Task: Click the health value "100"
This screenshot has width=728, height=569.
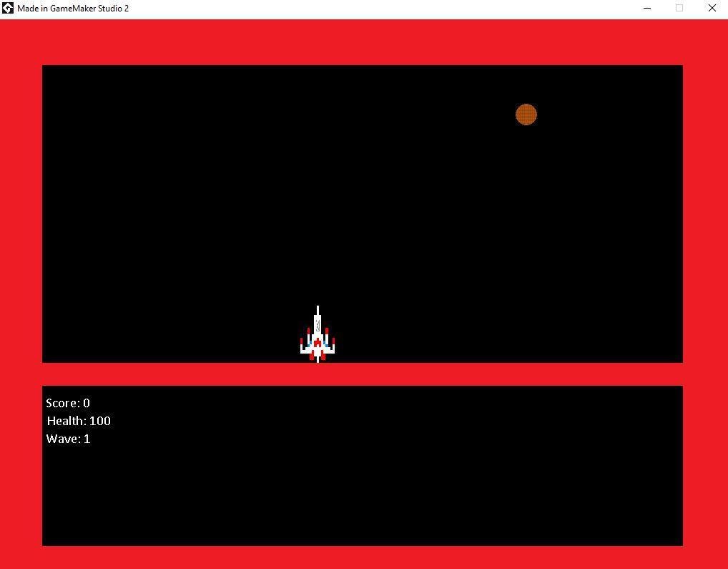Action: [x=100, y=421]
